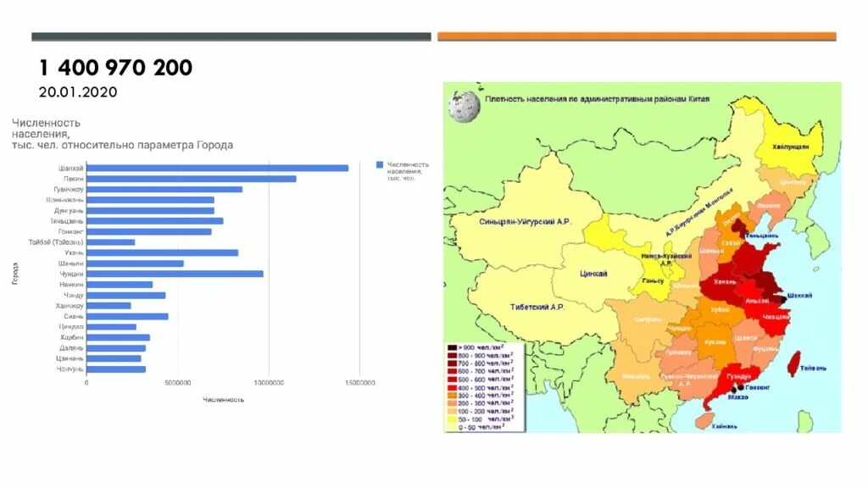Click the 'Гонконг' label on the map
868x488 pixels.
coord(758,388)
